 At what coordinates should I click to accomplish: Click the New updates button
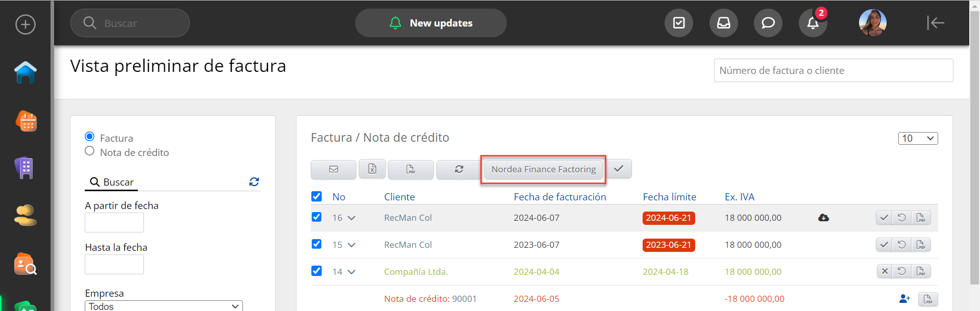(x=431, y=23)
